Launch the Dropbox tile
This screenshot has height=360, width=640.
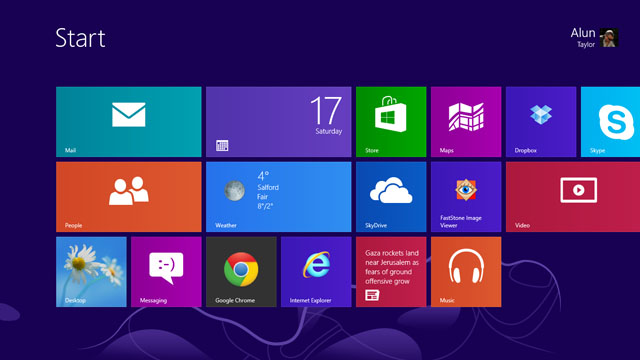pos(541,122)
